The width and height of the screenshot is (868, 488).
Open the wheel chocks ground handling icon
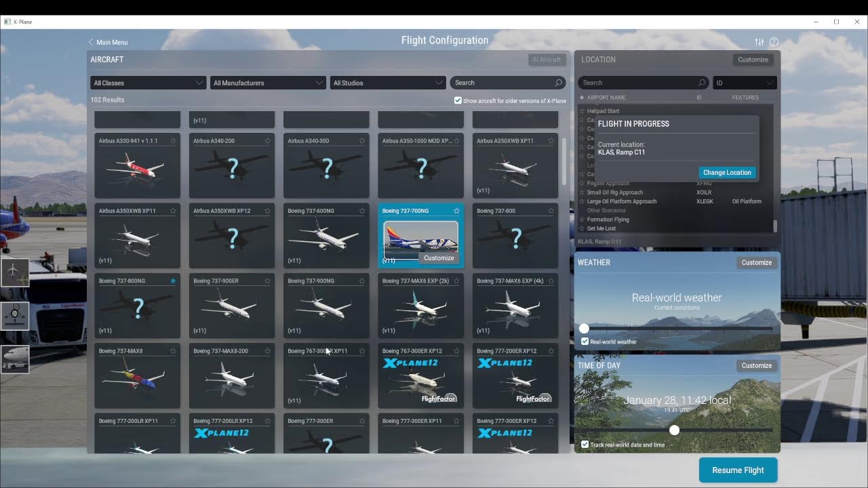[14, 316]
